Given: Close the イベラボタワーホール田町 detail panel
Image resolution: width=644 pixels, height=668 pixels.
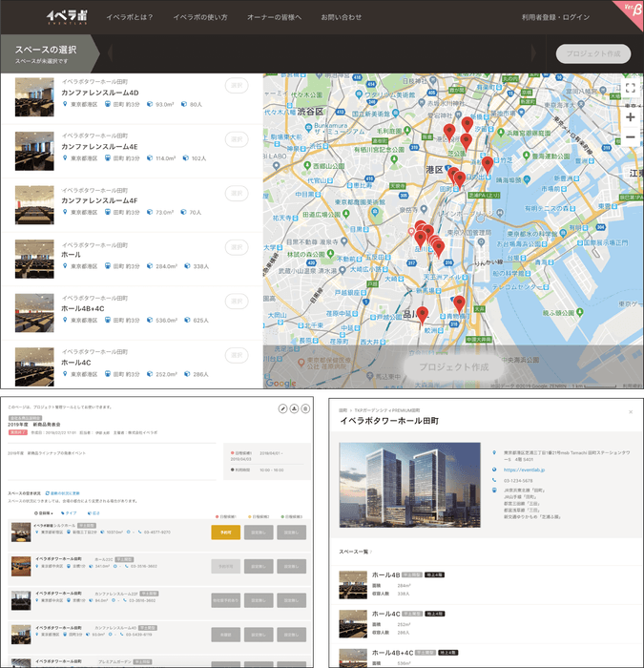Looking at the screenshot, I should click(631, 411).
